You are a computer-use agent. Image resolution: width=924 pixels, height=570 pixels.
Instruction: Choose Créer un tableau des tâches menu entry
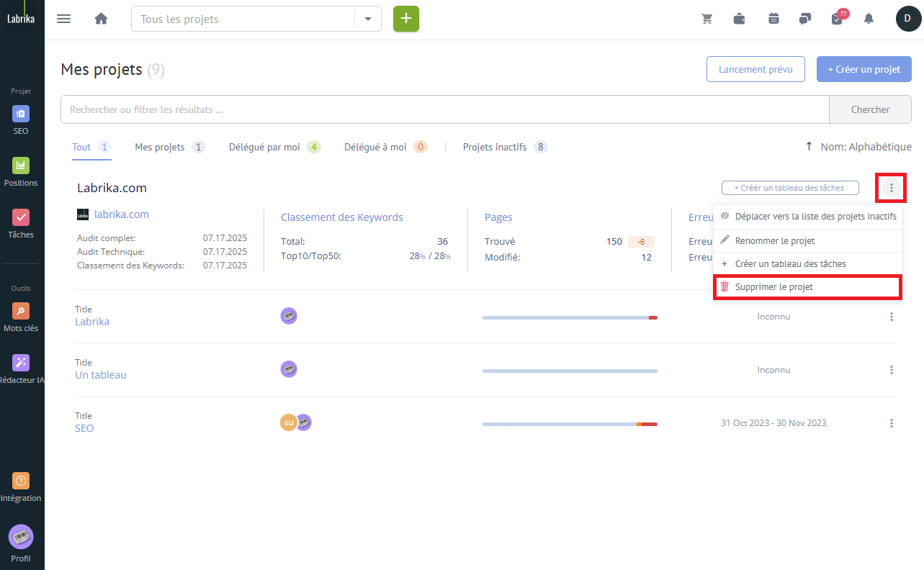tap(807, 263)
